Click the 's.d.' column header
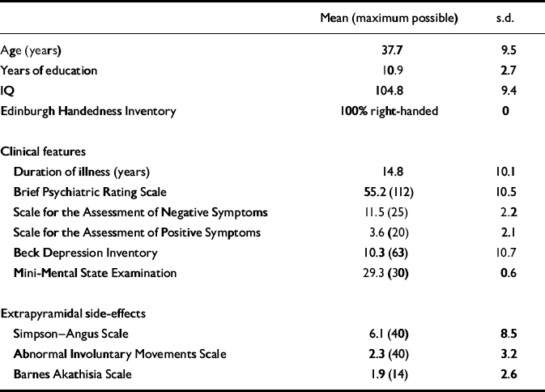 (x=505, y=18)
